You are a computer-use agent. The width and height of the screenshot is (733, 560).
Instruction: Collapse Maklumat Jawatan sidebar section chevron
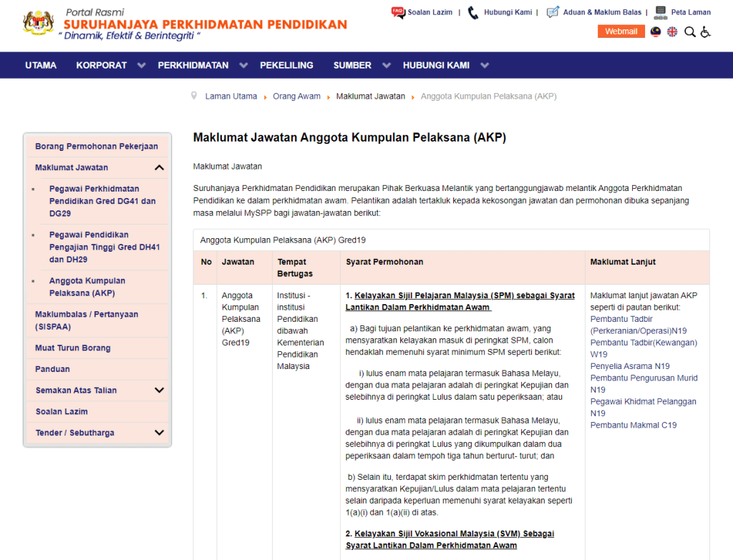159,167
